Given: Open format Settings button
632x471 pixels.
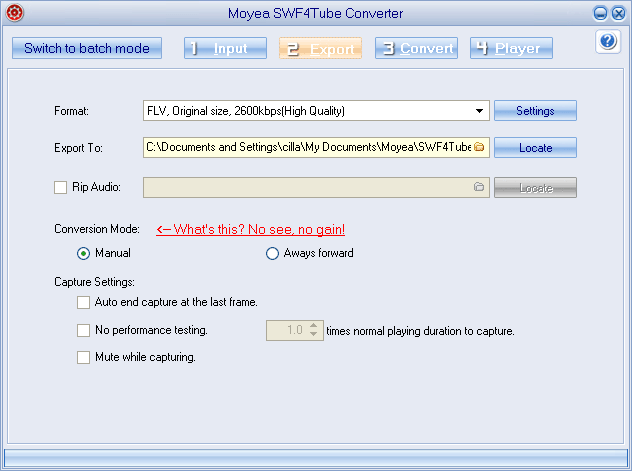Looking at the screenshot, I should coord(535,111).
